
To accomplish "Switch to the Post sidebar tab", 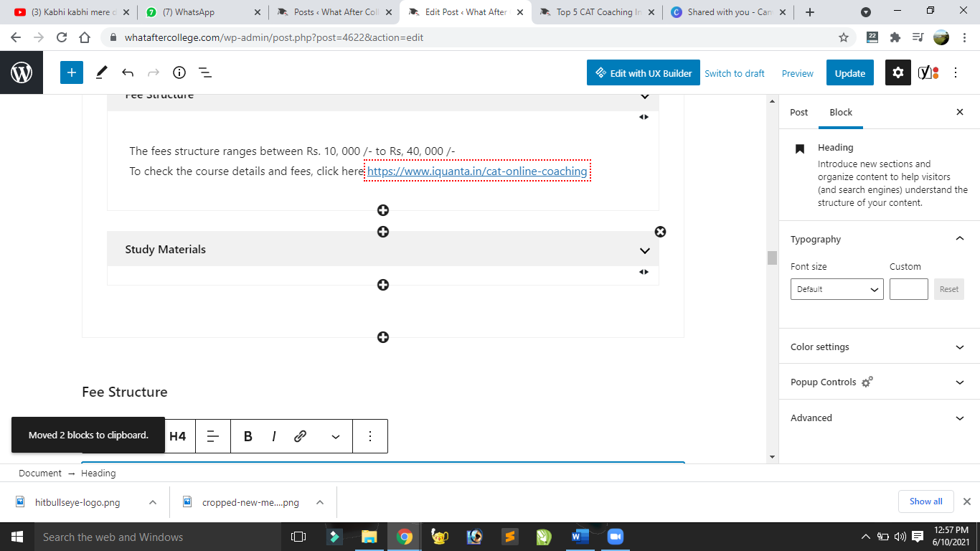I will (798, 113).
